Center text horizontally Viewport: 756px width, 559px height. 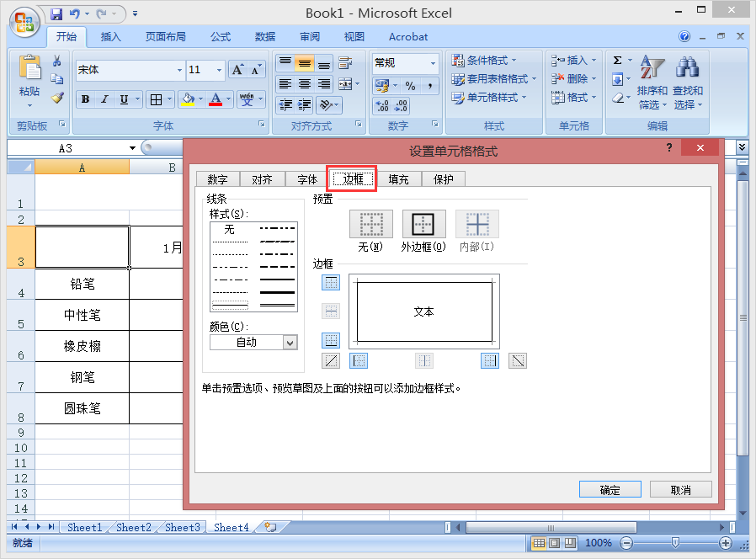(x=305, y=84)
